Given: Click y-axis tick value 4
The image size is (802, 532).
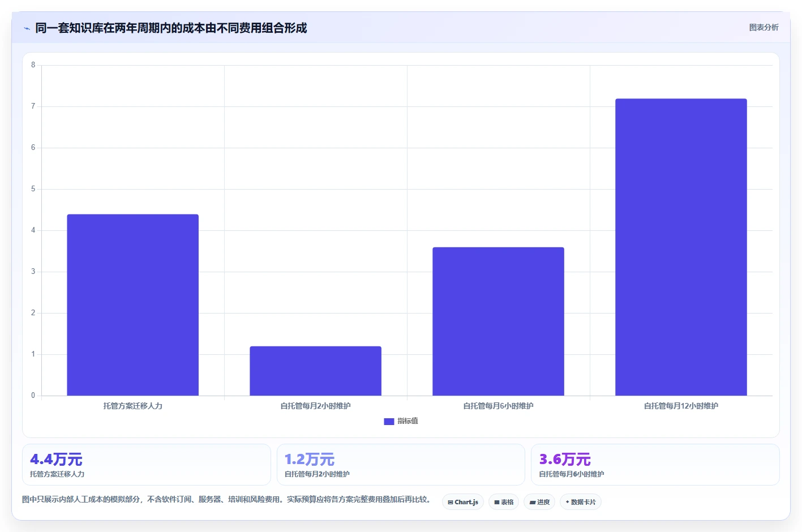Looking at the screenshot, I should 33,230.
